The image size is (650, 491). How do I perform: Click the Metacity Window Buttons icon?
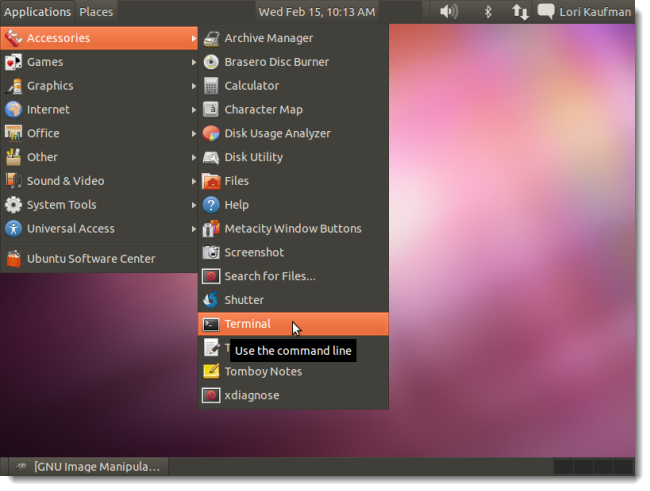(x=211, y=228)
